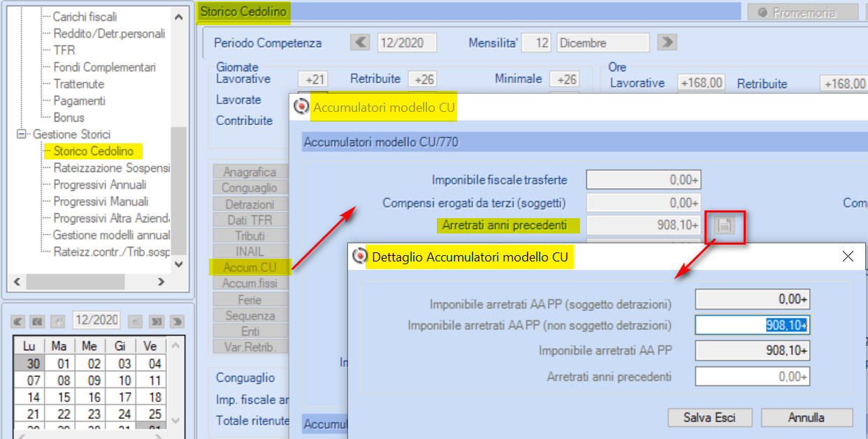
Task: Open Fondi Complementari in the tree
Action: tap(104, 67)
